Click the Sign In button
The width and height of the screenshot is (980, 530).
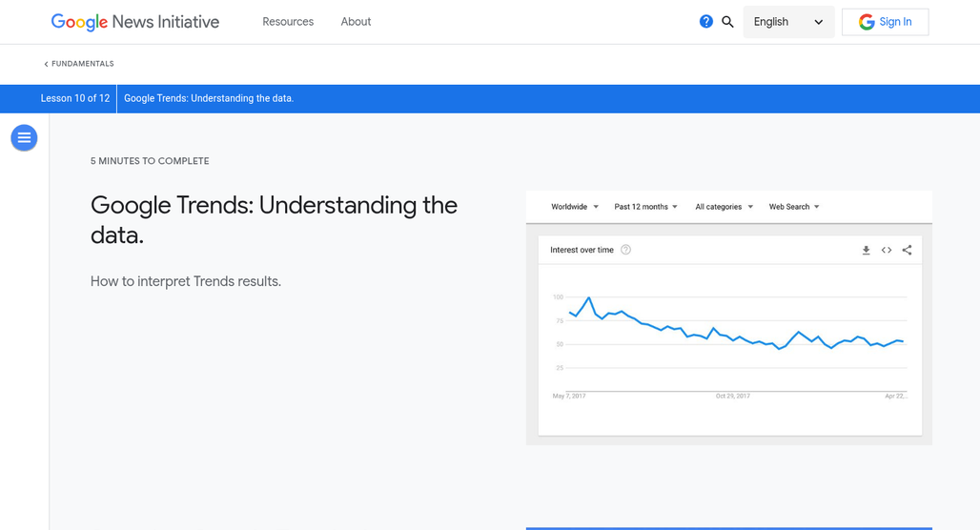(885, 22)
